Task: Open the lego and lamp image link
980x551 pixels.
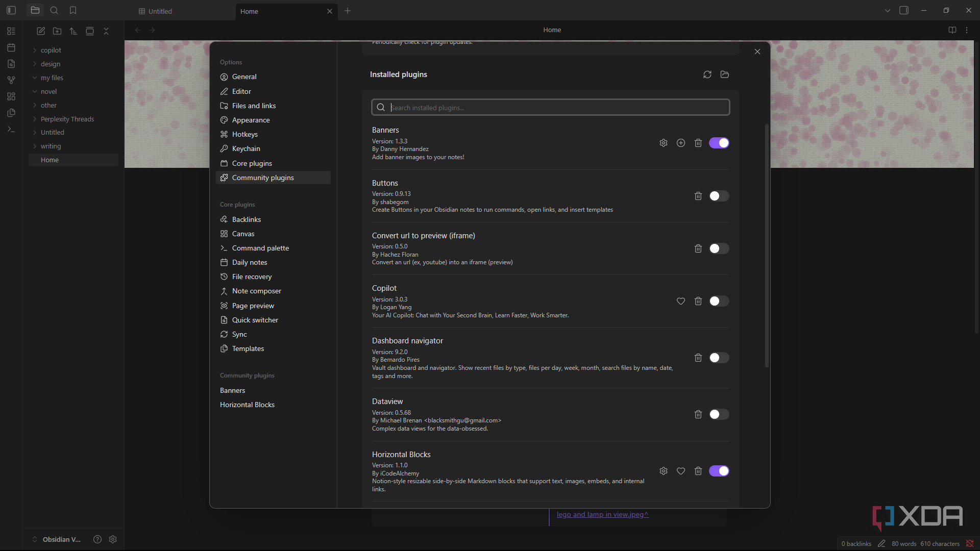Action: click(x=602, y=514)
